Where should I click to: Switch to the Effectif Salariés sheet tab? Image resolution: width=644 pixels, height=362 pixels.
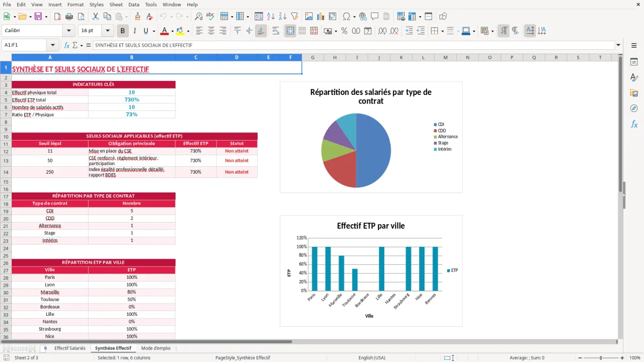(70, 349)
